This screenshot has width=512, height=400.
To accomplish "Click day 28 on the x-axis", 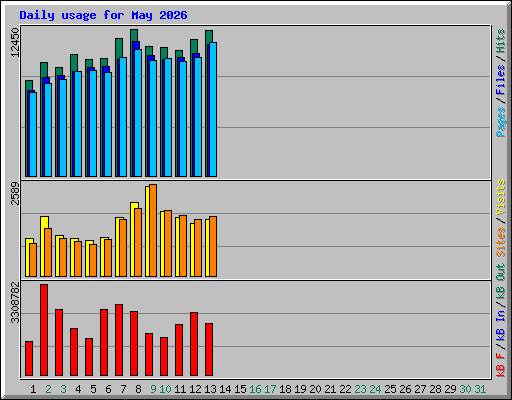I will coord(435,389).
